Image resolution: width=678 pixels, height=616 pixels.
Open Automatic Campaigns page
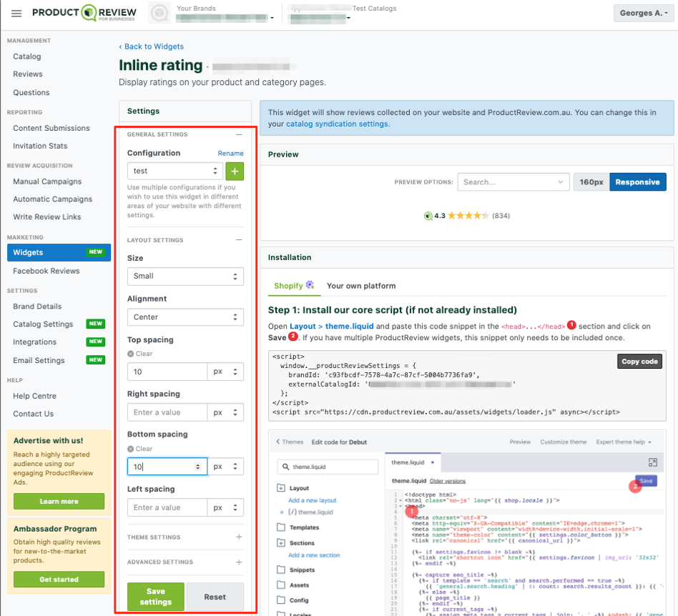click(52, 199)
